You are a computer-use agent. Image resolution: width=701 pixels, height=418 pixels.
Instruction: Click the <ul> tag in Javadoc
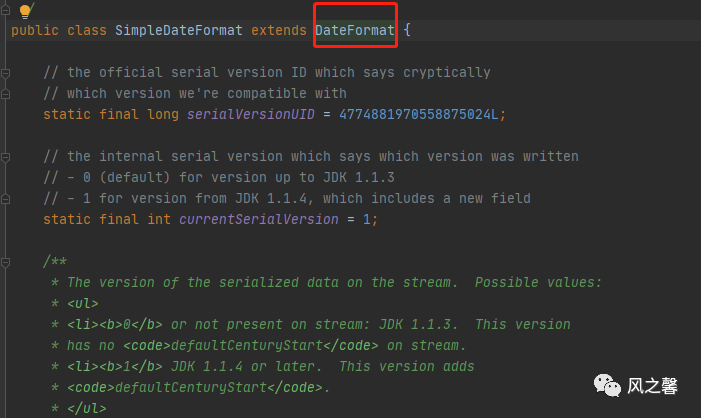point(83,304)
